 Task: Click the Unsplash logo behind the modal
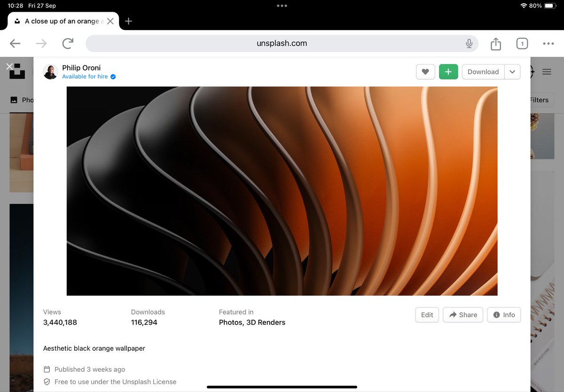click(x=17, y=71)
